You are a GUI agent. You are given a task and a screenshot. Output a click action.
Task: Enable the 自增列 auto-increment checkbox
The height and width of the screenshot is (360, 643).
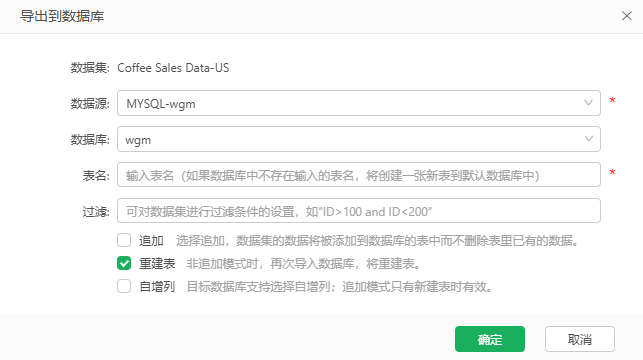coord(124,286)
